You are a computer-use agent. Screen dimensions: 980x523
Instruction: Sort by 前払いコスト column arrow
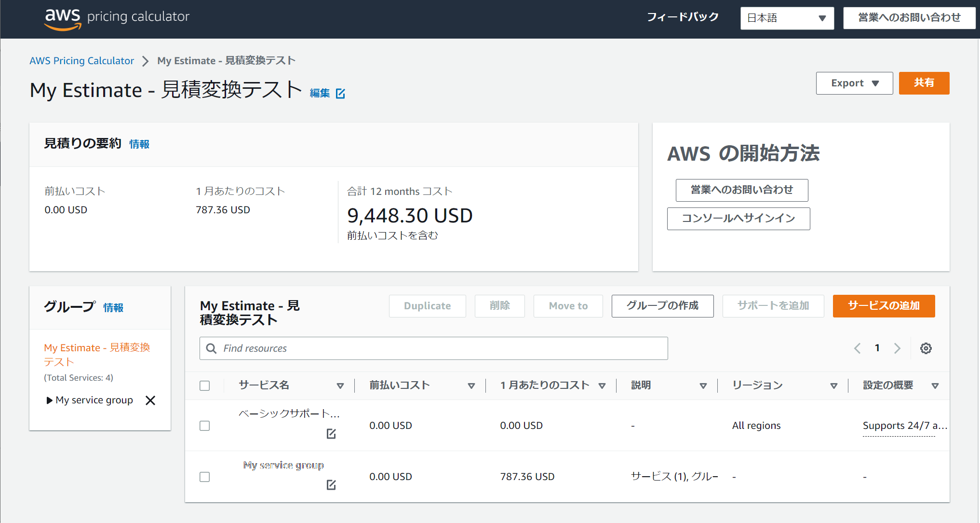point(471,385)
